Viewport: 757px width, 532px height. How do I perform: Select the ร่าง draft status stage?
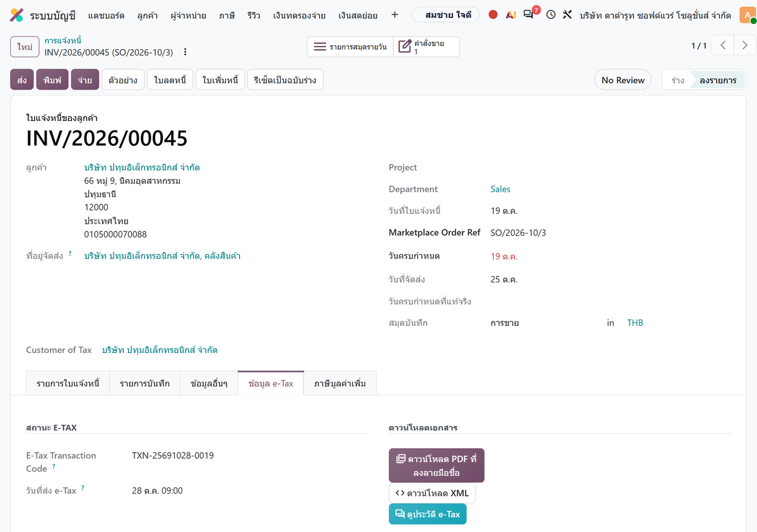pos(678,80)
